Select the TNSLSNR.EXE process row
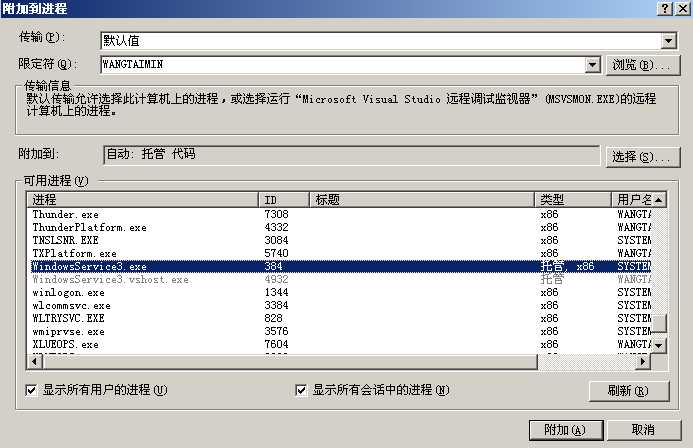Screen dimensions: 693x448 (x=341, y=240)
